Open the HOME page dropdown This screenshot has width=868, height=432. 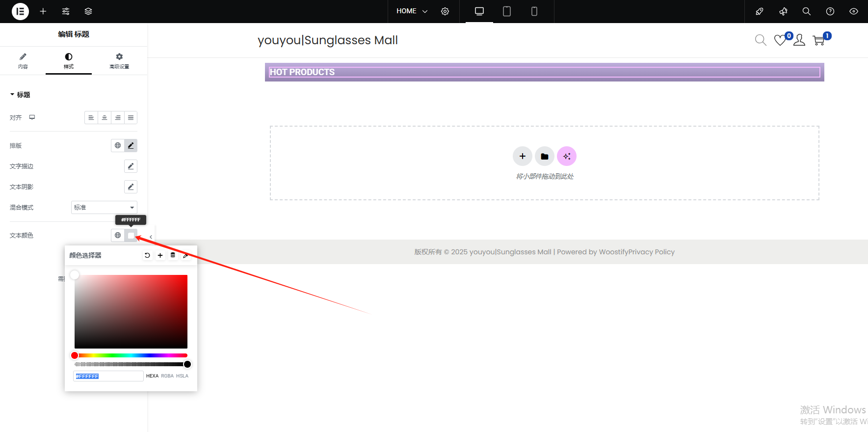412,11
